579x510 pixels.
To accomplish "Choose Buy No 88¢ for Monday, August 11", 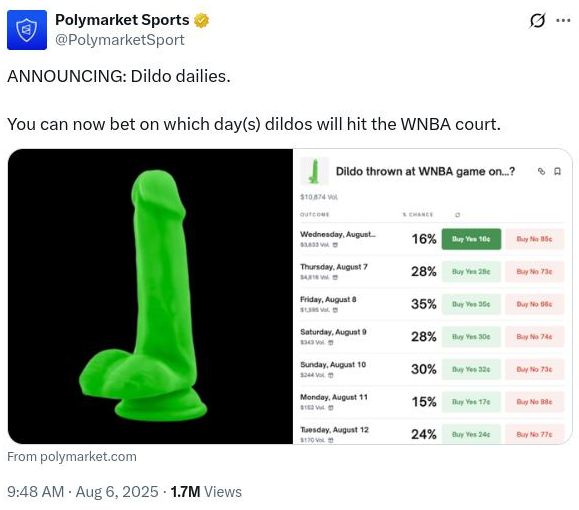I will pyautogui.click(x=534, y=401).
